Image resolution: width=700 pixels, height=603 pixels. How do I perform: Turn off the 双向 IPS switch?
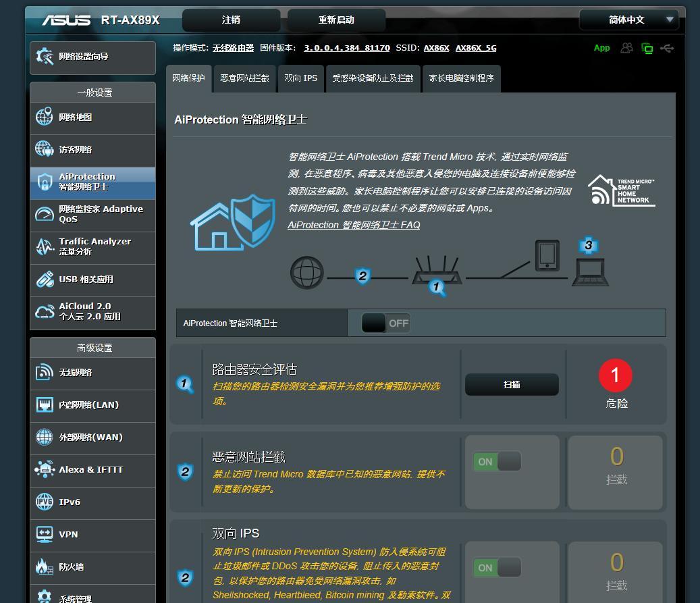point(496,567)
